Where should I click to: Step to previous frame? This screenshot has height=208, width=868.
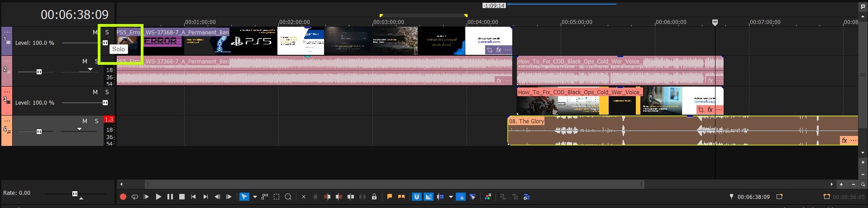tap(217, 197)
